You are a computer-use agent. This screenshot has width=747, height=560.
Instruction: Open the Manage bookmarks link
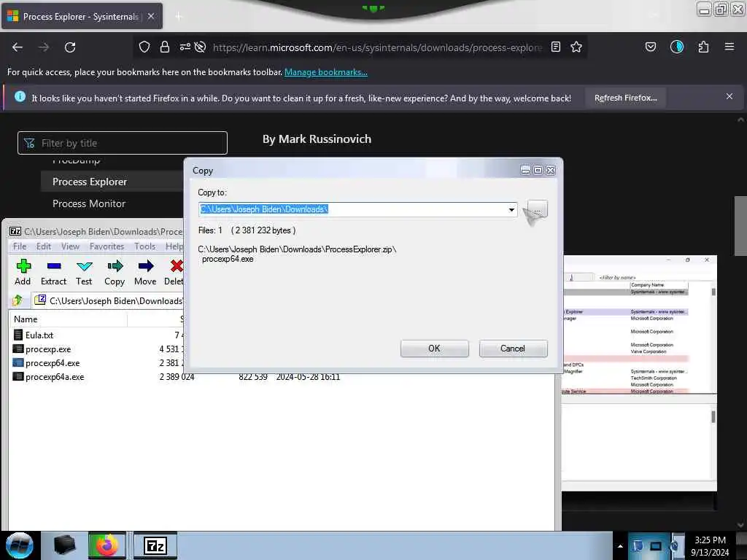pos(326,72)
